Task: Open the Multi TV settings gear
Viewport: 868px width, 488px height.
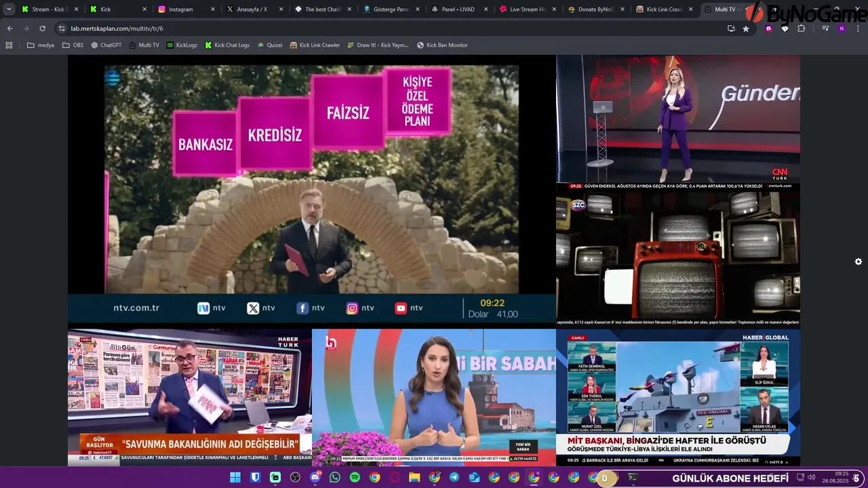Action: click(858, 262)
